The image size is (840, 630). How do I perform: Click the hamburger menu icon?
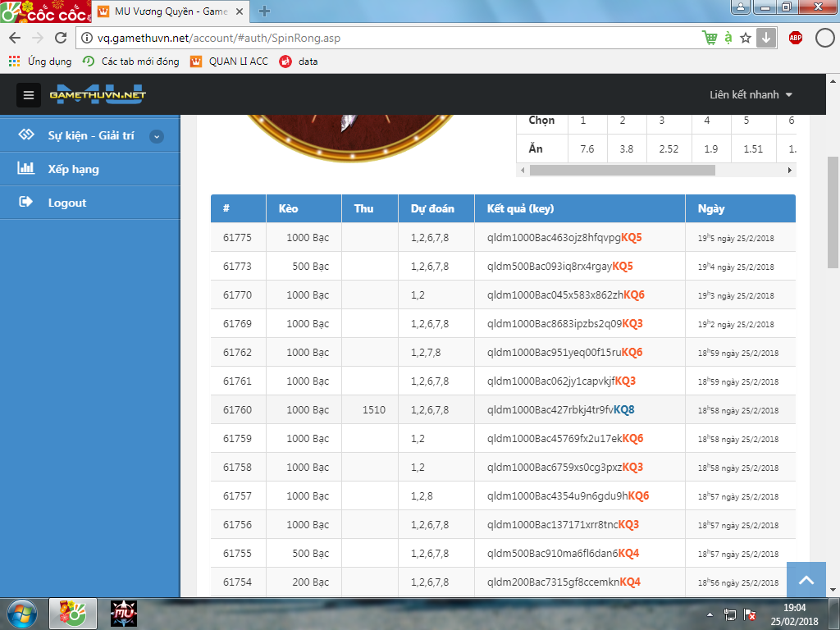click(x=29, y=95)
